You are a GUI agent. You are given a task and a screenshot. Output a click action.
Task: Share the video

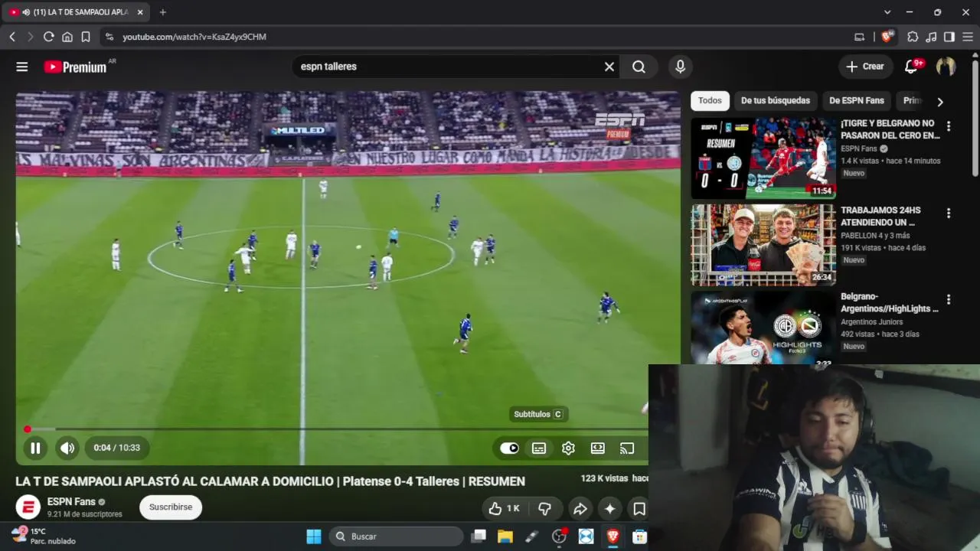click(580, 509)
